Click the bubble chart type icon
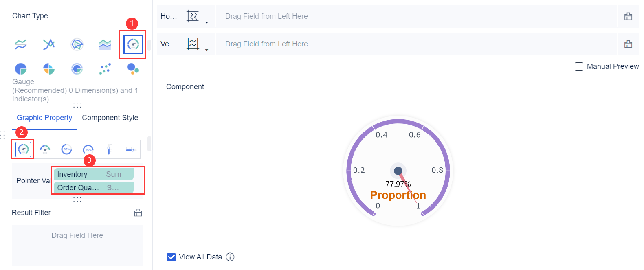Image resolution: width=644 pixels, height=270 pixels. (x=132, y=68)
